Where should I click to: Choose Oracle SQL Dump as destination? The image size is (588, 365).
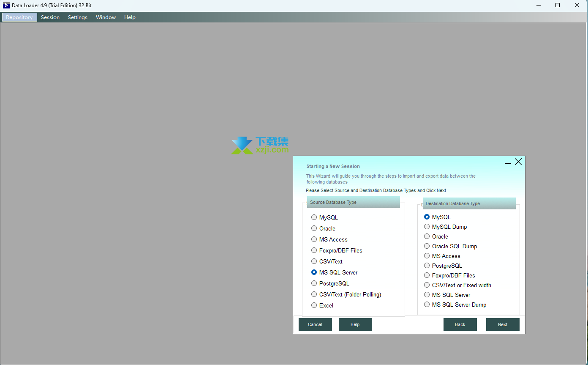pos(450,246)
